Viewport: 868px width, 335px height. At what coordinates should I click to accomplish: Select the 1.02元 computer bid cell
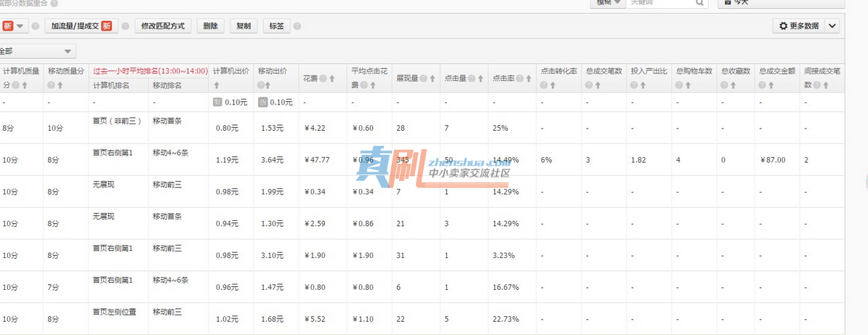coord(227,319)
